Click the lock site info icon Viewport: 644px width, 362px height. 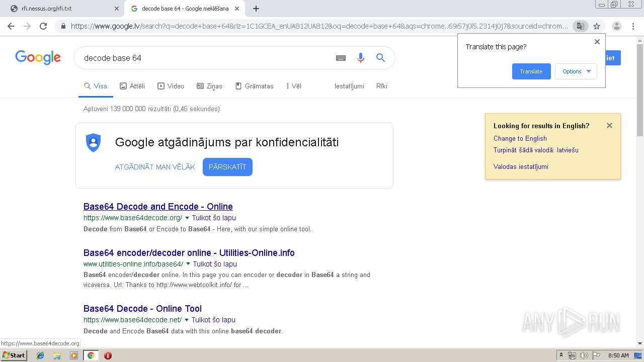[63, 26]
